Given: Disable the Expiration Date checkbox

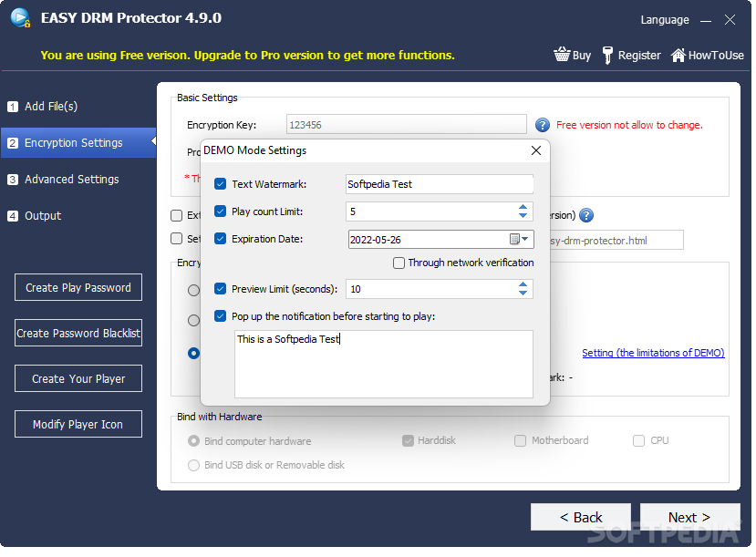Looking at the screenshot, I should [x=221, y=239].
